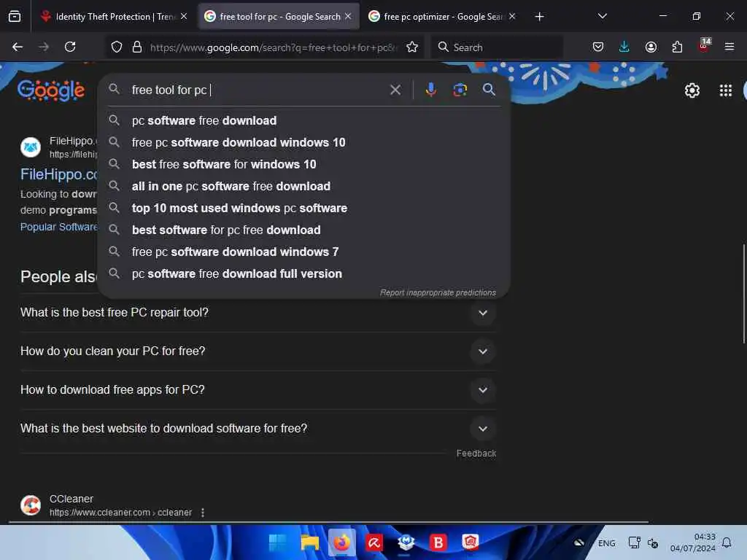747x560 pixels.
Task: Close the free pc optimizer tab
Action: 512,16
